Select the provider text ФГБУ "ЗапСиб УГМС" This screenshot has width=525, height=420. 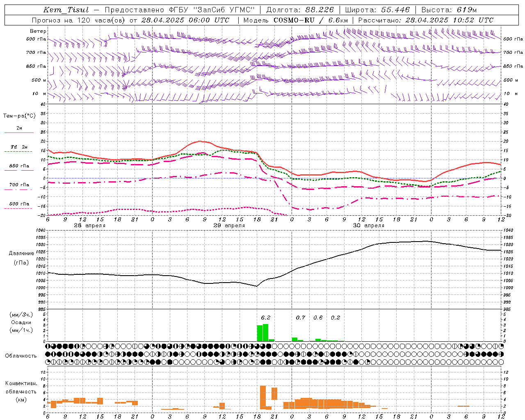212,10
